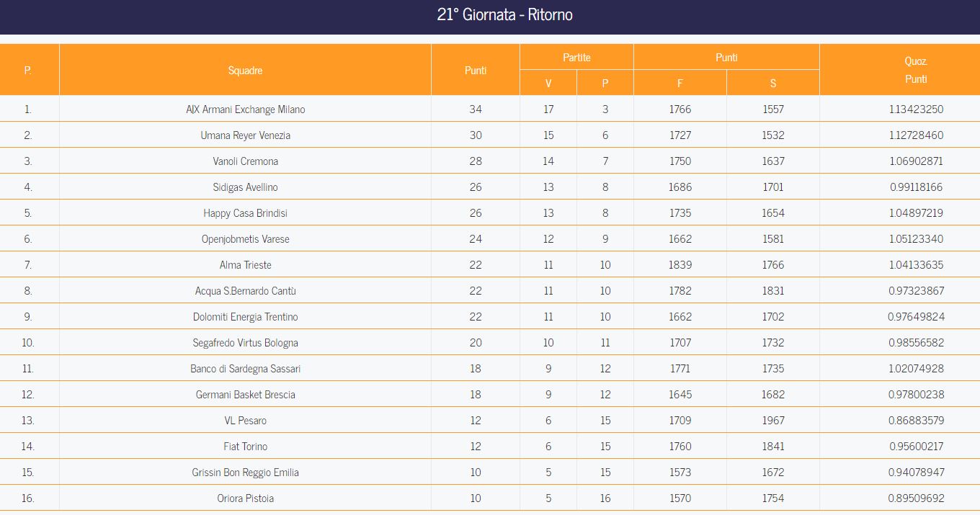
Task: Open VL Pesaro team row
Action: tap(490, 420)
